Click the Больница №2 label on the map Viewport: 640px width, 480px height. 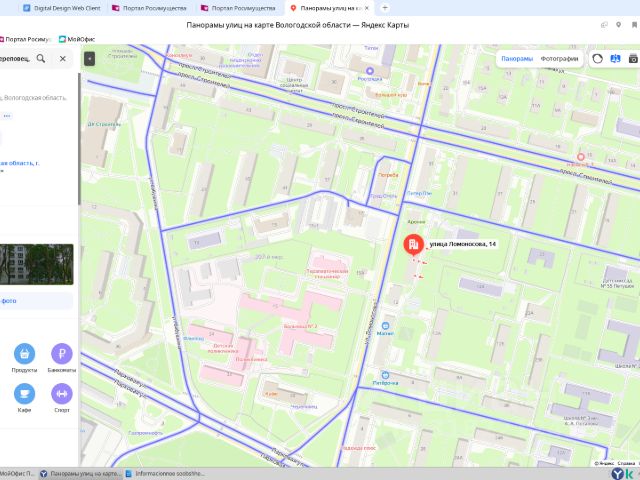300,327
